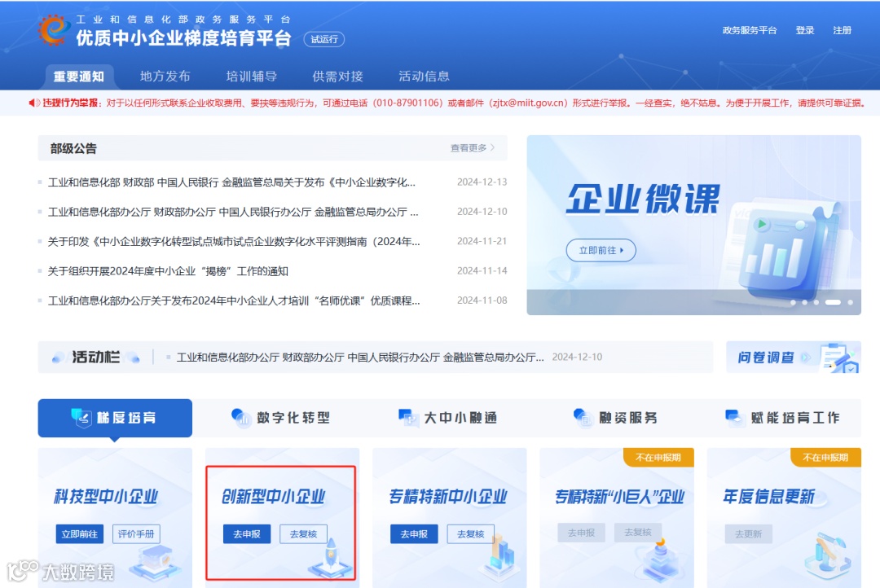This screenshot has width=880, height=588.
Task: Select the 大中小融通 category tab
Action: coord(449,418)
